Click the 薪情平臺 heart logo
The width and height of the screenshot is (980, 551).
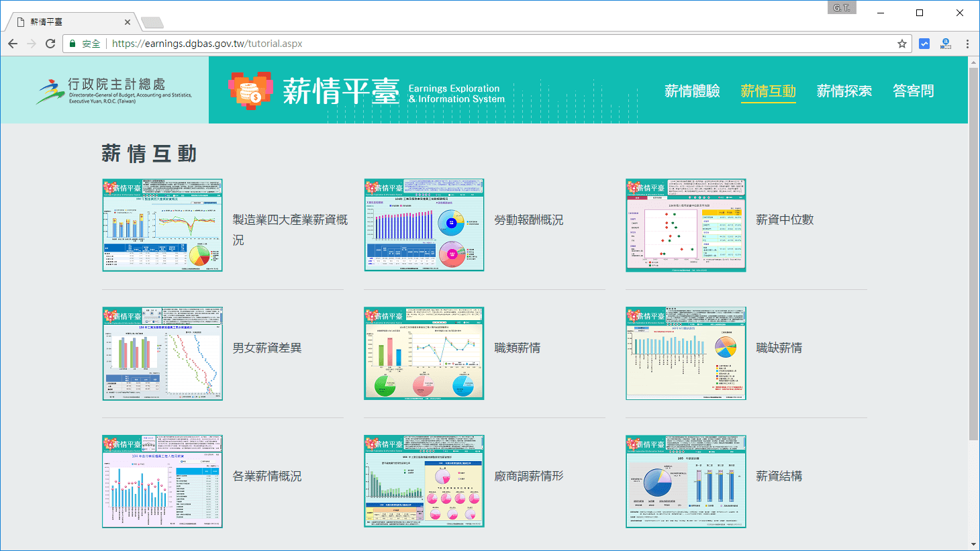(250, 91)
